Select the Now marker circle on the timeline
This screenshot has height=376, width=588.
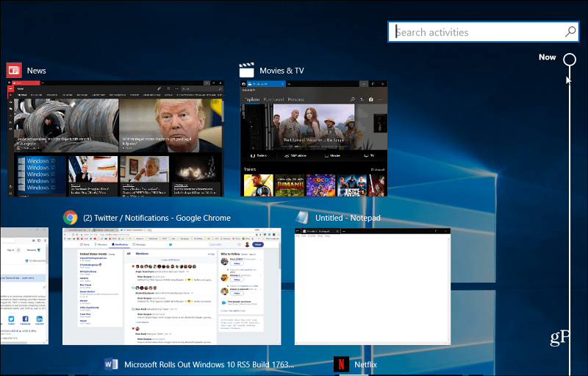(570, 60)
